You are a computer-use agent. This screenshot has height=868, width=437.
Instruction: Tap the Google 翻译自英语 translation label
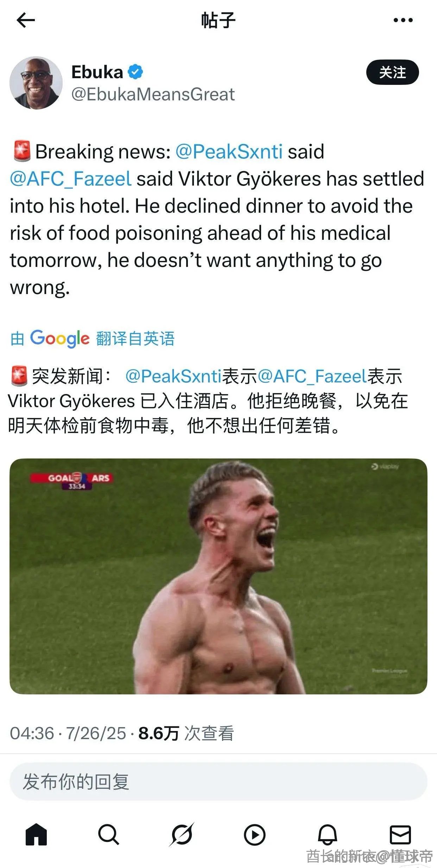93,338
